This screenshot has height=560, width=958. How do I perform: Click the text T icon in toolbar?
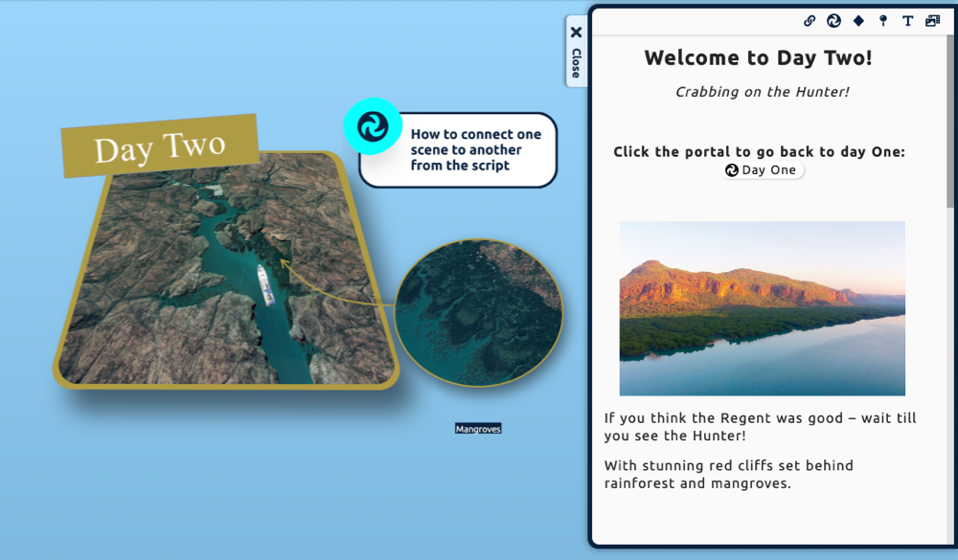point(907,21)
